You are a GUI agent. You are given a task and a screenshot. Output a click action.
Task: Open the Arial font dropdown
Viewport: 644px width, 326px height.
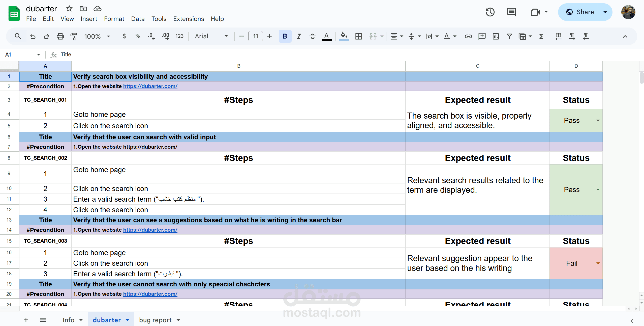click(211, 36)
